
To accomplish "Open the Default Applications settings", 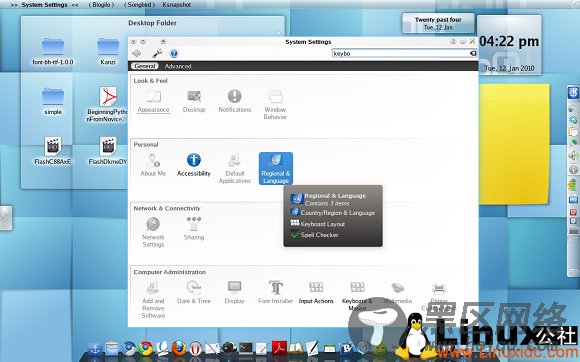I will [235, 169].
